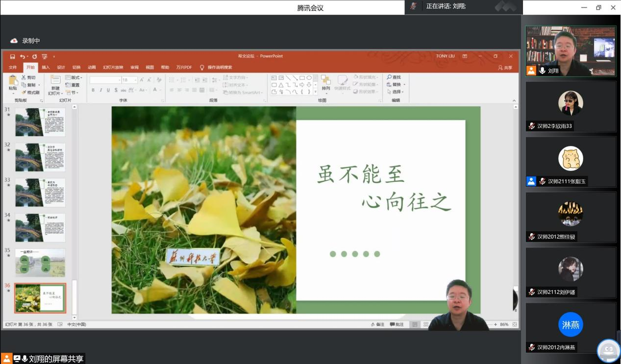Open the 文件 file menu
This screenshot has height=364, width=621.
click(x=13, y=68)
